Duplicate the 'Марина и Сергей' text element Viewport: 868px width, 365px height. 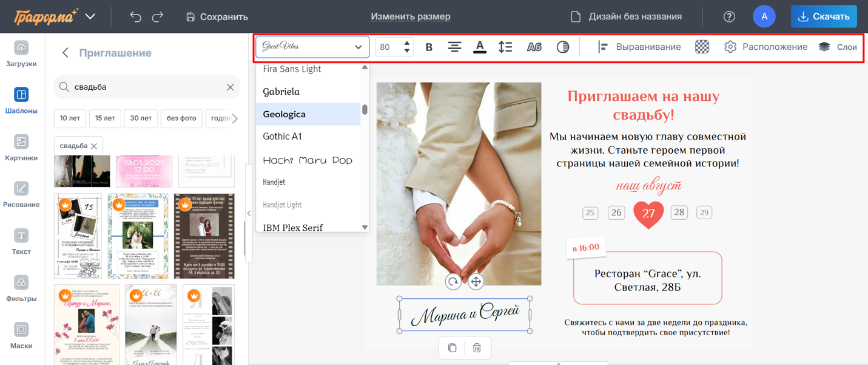click(x=452, y=347)
